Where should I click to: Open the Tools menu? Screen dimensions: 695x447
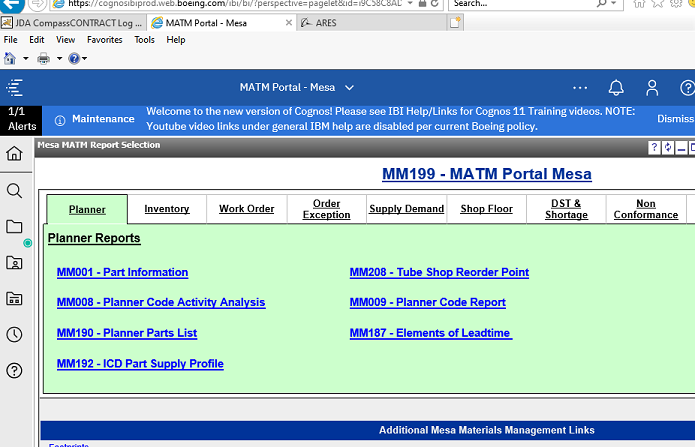[x=144, y=40]
